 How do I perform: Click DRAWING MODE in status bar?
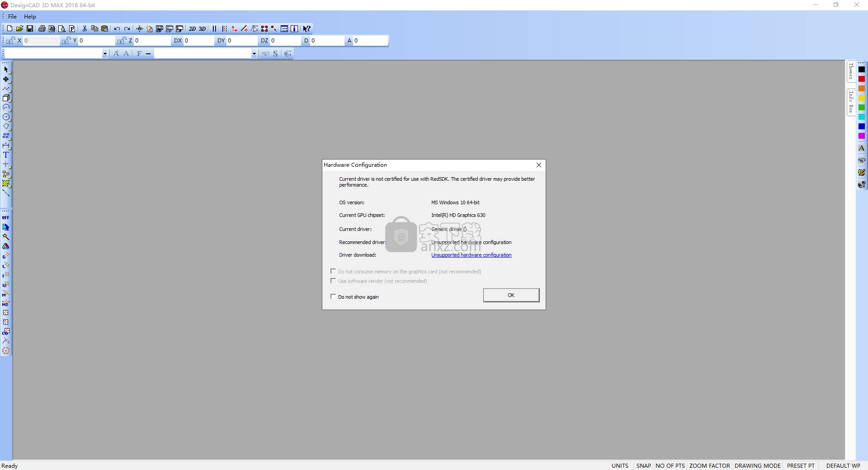757,465
